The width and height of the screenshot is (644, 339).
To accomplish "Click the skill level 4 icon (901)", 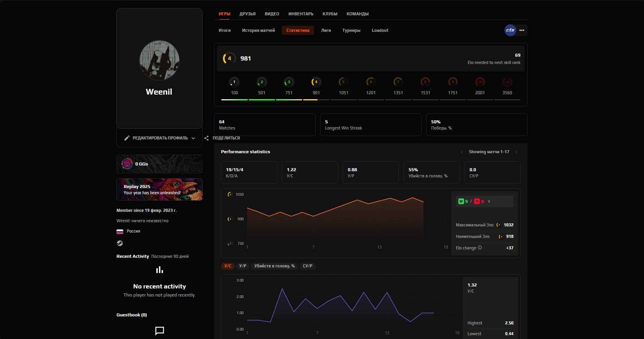I will pyautogui.click(x=316, y=82).
